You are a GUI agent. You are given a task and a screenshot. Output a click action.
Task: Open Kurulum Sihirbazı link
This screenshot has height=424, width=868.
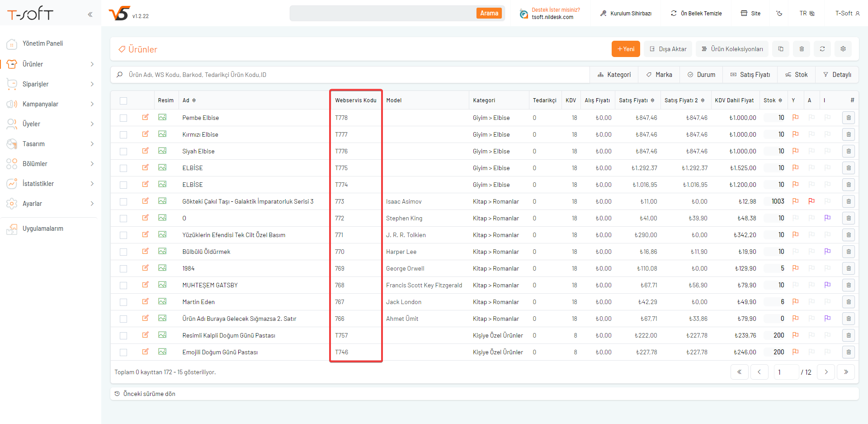(x=626, y=14)
